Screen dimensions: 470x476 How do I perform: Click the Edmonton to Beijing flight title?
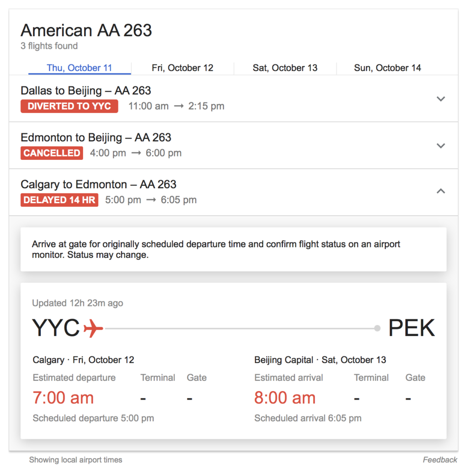pos(96,138)
